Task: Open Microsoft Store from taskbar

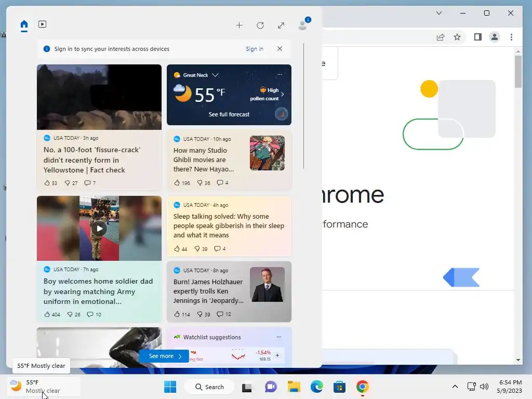Action: 339,387
